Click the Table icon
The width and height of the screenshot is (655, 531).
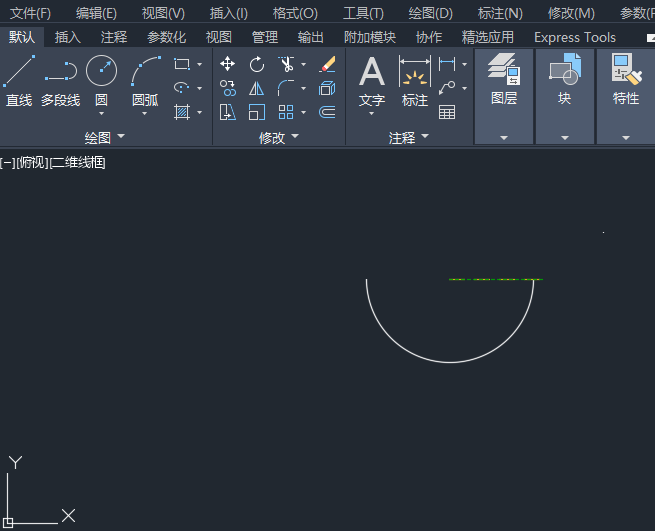point(447,112)
